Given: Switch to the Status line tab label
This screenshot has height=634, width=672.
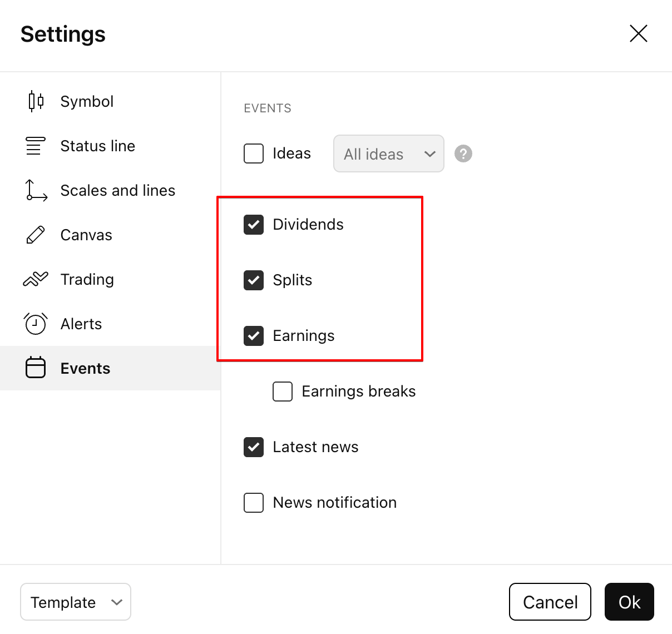Looking at the screenshot, I should click(98, 146).
